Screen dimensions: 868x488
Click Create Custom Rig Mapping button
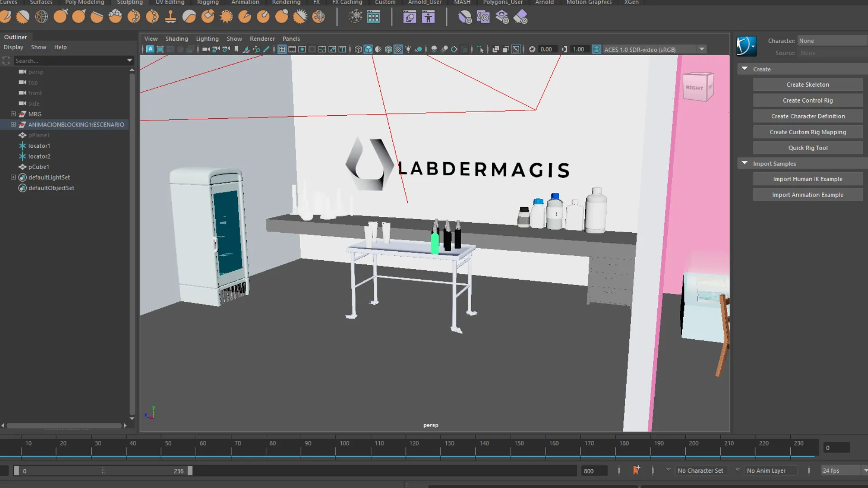tap(807, 132)
